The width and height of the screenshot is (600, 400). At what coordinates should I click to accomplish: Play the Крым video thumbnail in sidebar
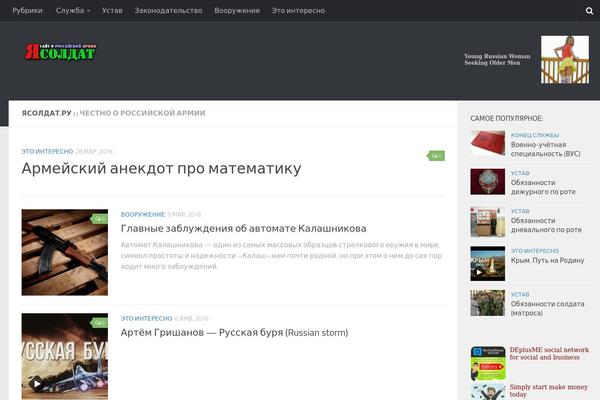(479, 273)
